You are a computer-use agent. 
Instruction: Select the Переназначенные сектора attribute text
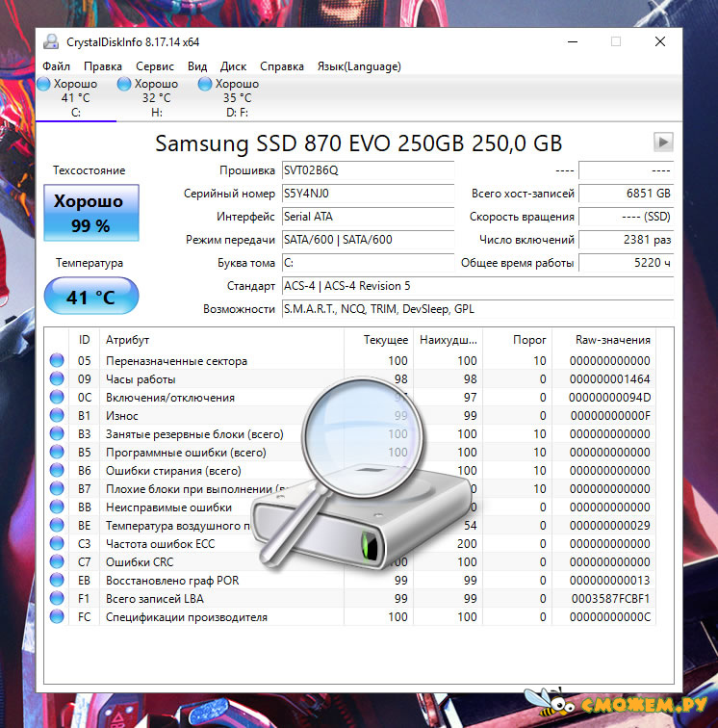click(176, 361)
